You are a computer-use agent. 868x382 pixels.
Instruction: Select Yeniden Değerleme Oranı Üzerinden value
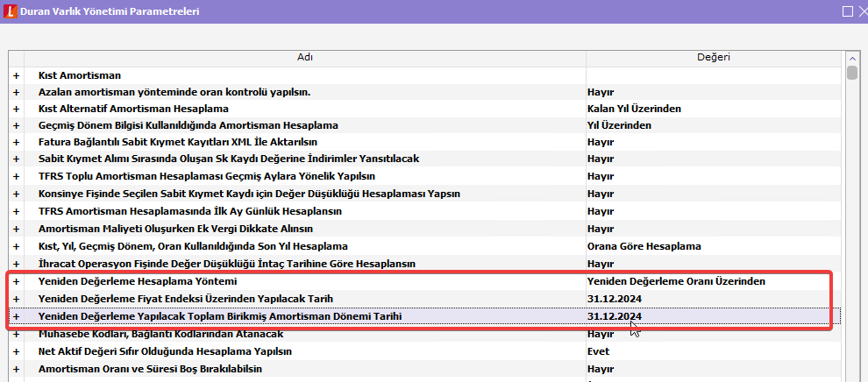pyautogui.click(x=676, y=282)
